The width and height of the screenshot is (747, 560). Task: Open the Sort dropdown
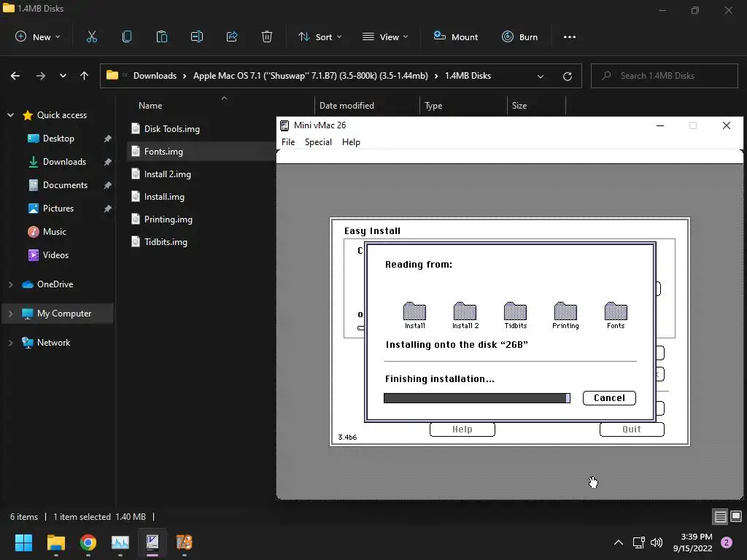point(320,36)
